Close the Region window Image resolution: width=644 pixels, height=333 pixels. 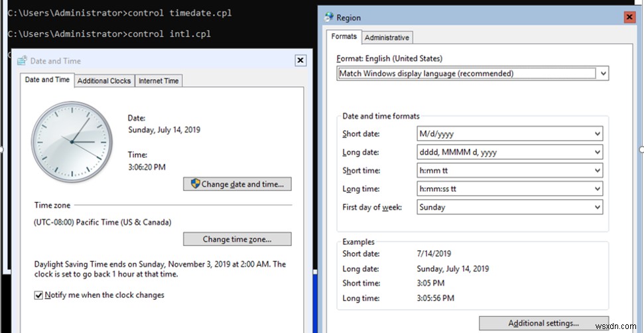[x=629, y=17]
